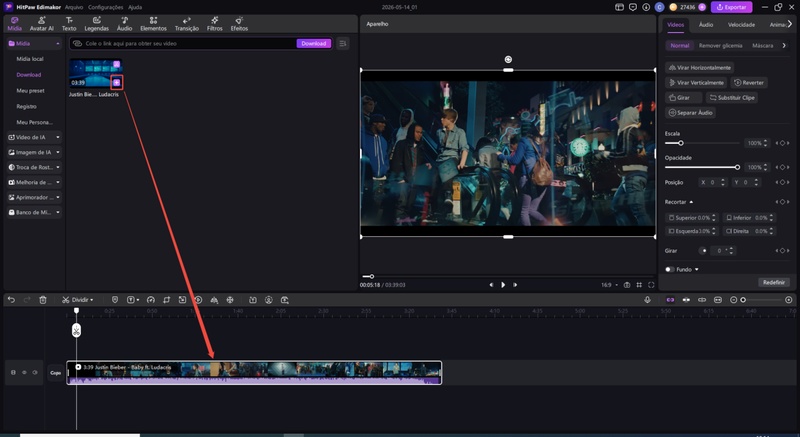Image resolution: width=800 pixels, height=437 pixels.
Task: Switch to the Áudio properties tab
Action: [x=706, y=24]
